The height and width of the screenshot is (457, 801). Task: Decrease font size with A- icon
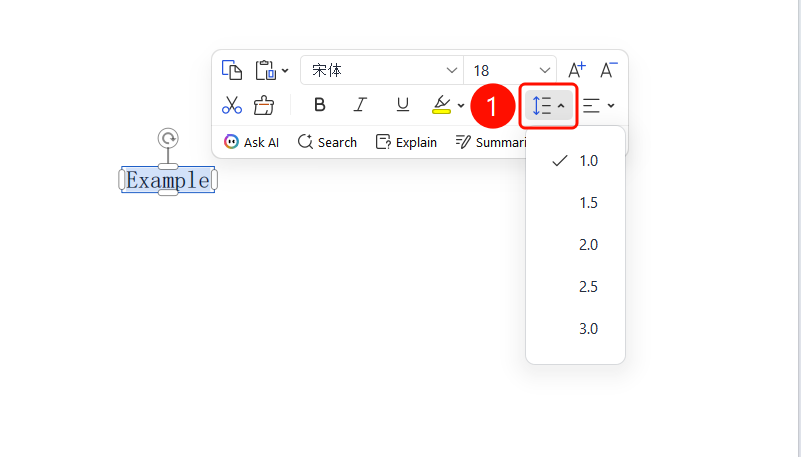[608, 70]
